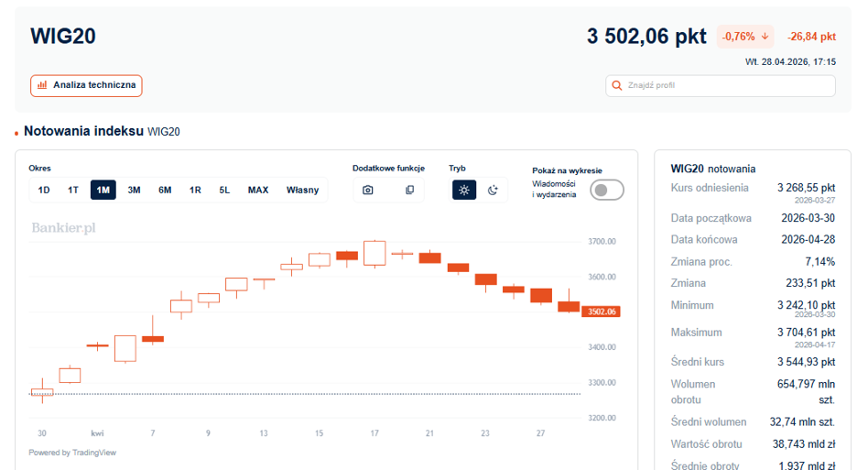Click the copy chart icon
The image size is (868, 470).
point(409,190)
